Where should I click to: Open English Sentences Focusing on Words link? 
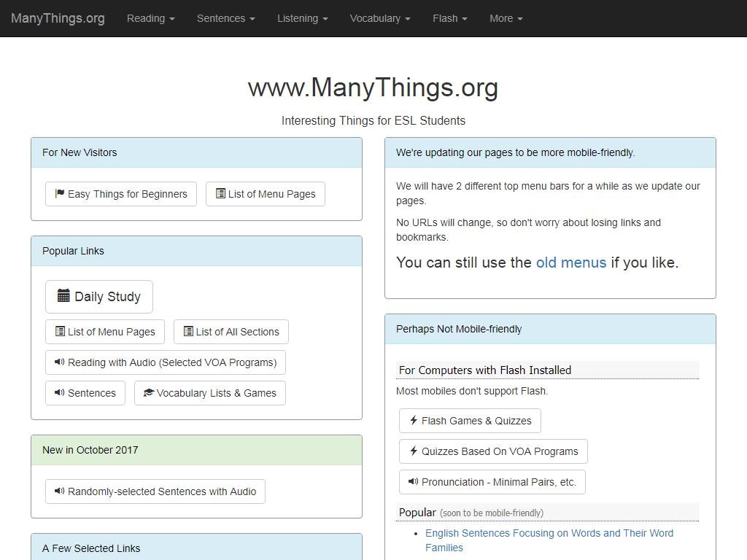click(x=549, y=540)
